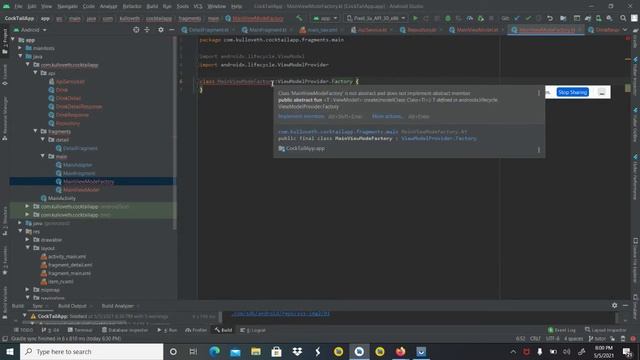This screenshot has width=640, height=360.
Task: Collapse the fragments package node
Action: (x=36, y=131)
